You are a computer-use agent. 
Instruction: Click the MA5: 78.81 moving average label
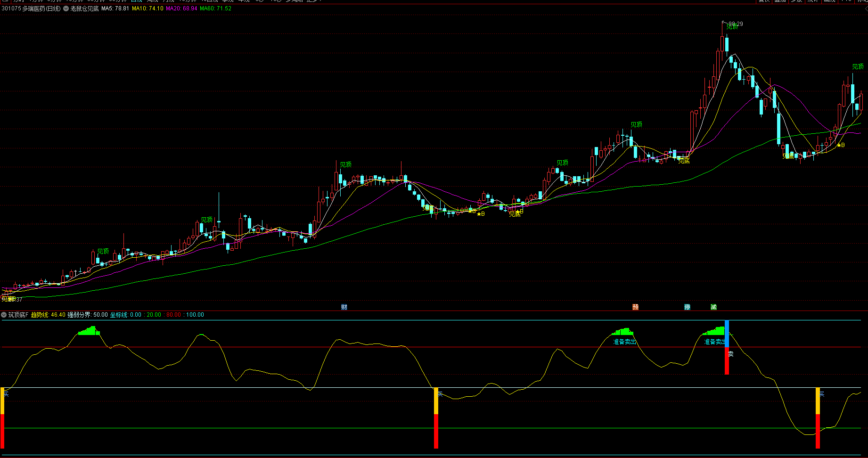(115, 8)
